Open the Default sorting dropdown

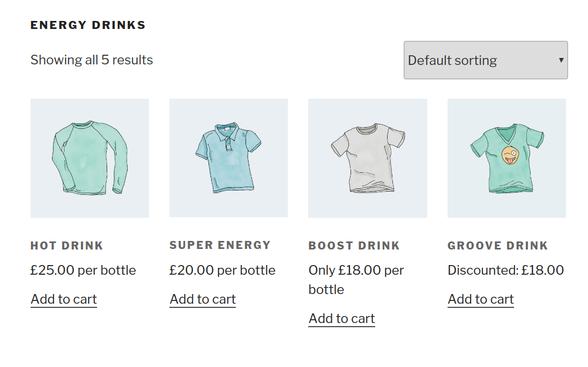coord(485,60)
